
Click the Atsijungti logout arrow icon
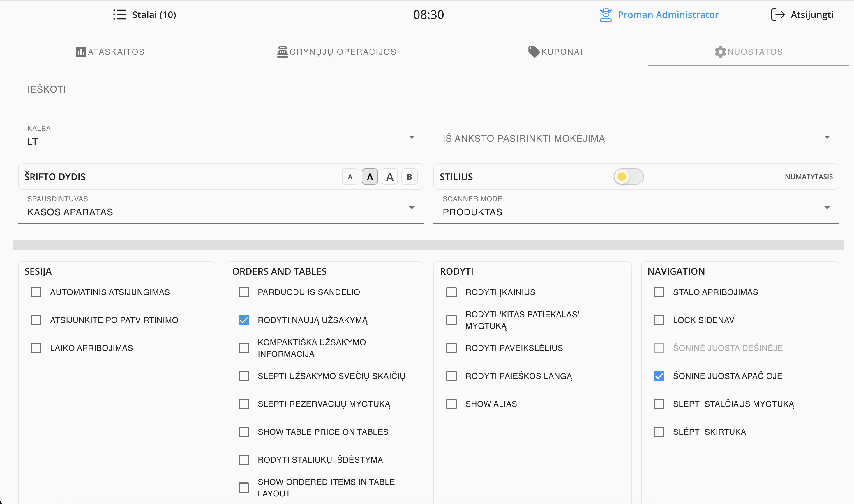coord(777,15)
